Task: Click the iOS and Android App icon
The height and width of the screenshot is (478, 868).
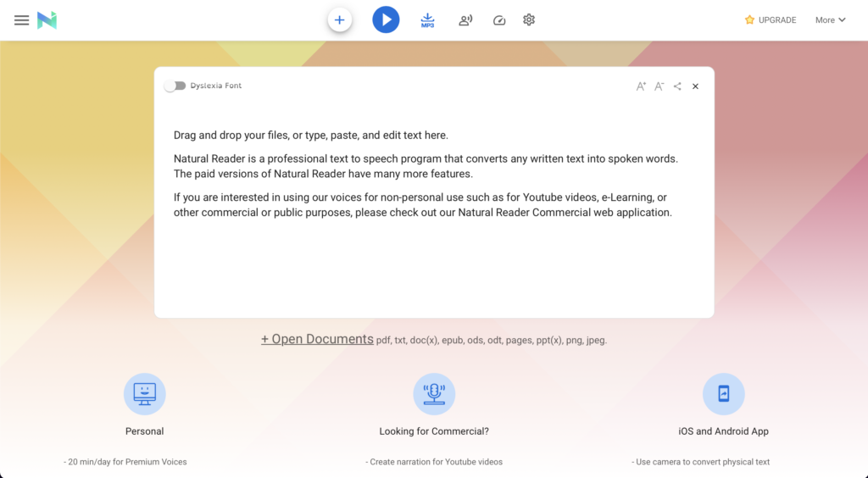Action: pos(724,394)
